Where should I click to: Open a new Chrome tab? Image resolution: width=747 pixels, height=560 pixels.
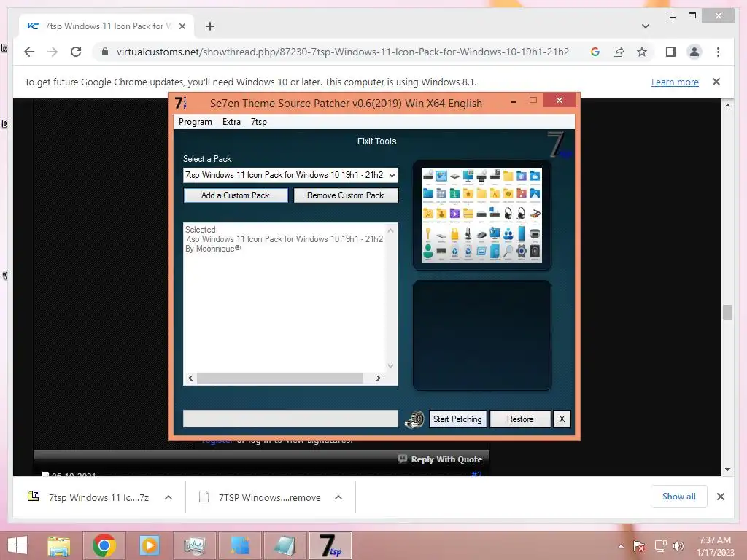tap(209, 26)
